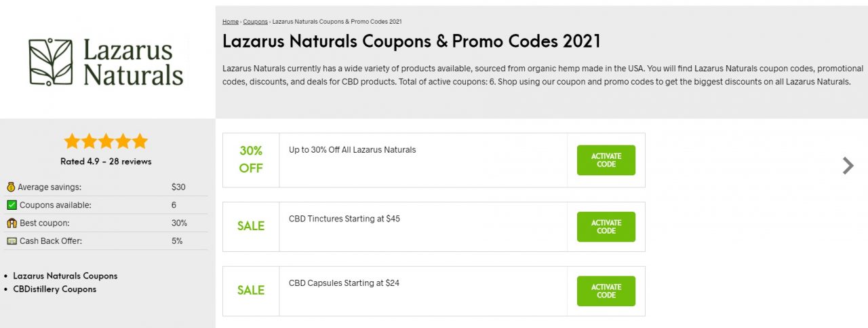Click the money bag Average savings icon
868x328 pixels.
point(11,187)
